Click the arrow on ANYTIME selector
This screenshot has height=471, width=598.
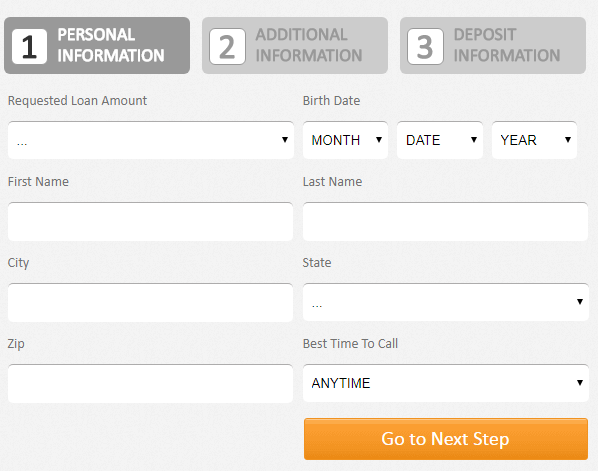coord(580,383)
